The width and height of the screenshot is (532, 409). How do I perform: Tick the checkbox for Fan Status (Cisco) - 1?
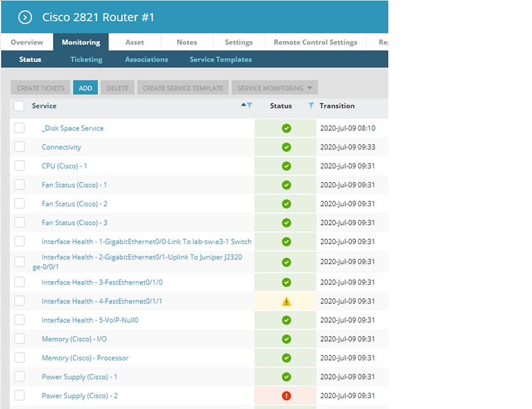click(19, 185)
